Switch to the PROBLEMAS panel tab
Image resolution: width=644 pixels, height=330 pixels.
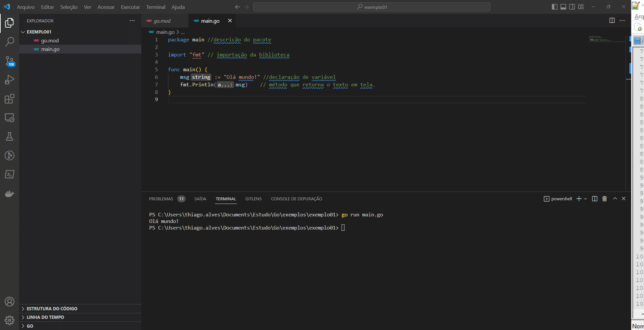point(167,199)
